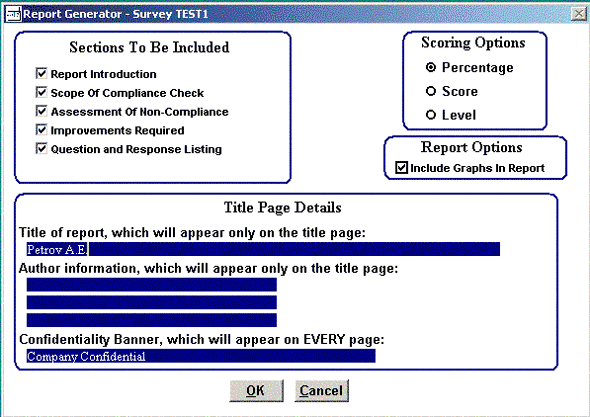Click the Include Graphs In Report label
The image size is (590, 417).
[x=477, y=168]
